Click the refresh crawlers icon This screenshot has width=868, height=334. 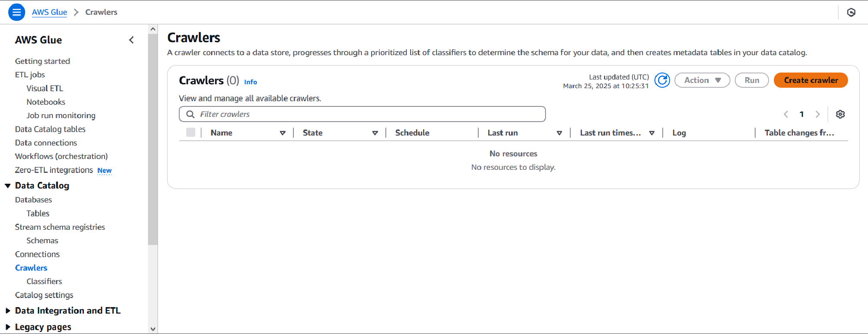pos(662,80)
